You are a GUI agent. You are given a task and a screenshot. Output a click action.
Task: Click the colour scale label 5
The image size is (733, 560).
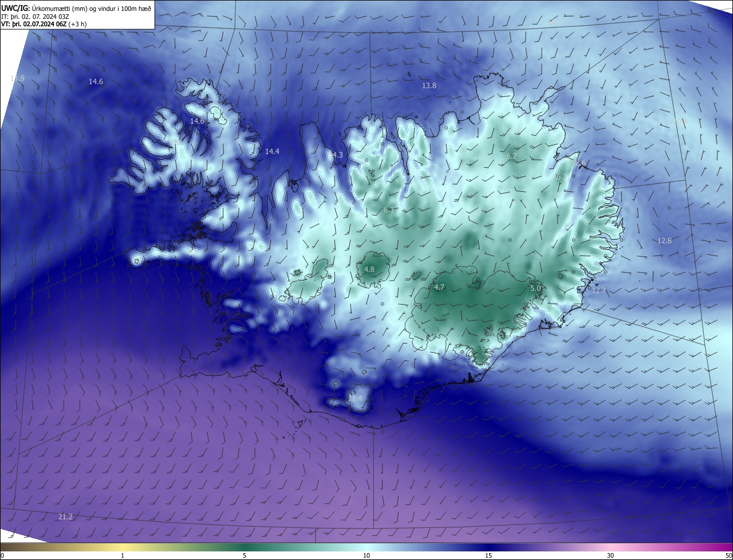coord(245,555)
